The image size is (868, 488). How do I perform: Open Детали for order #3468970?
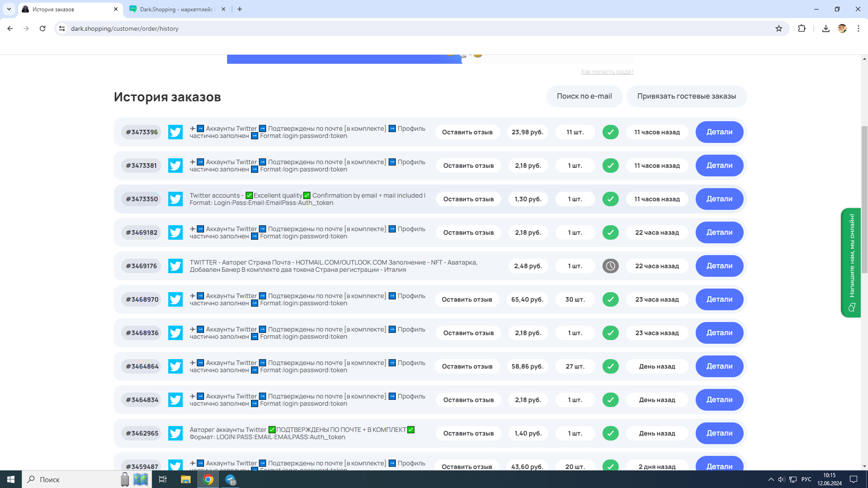point(719,299)
